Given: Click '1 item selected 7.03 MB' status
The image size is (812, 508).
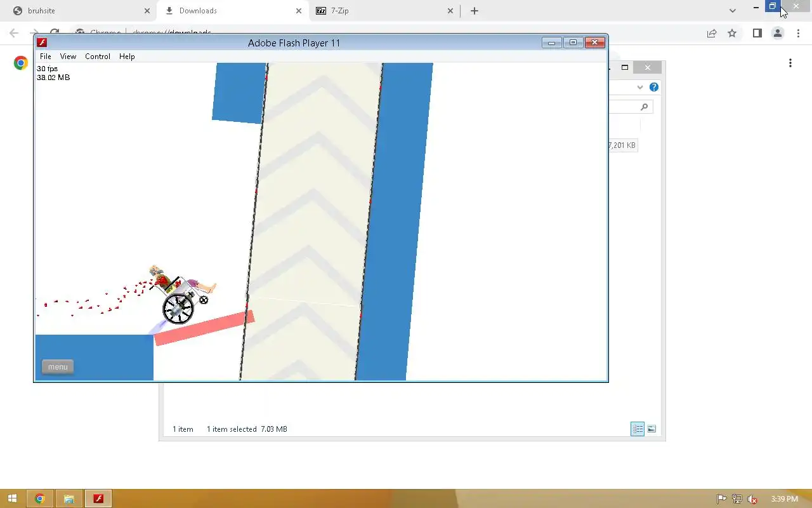Looking at the screenshot, I should click(247, 429).
